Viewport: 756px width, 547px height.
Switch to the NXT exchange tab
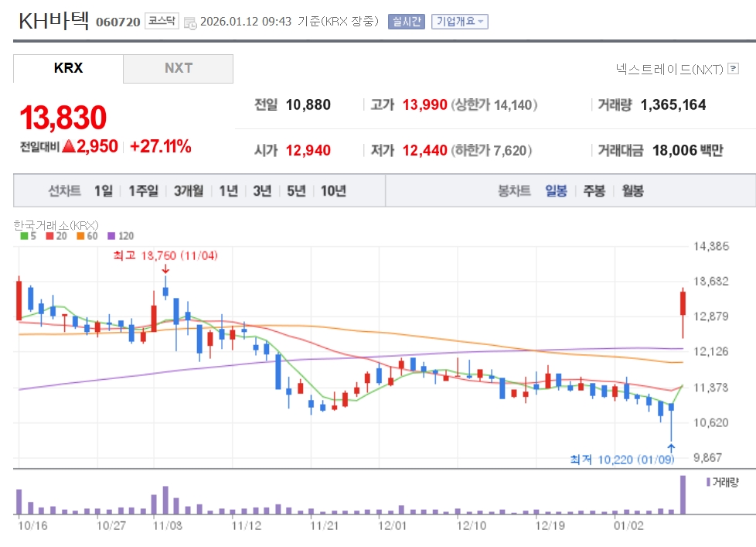(x=179, y=68)
